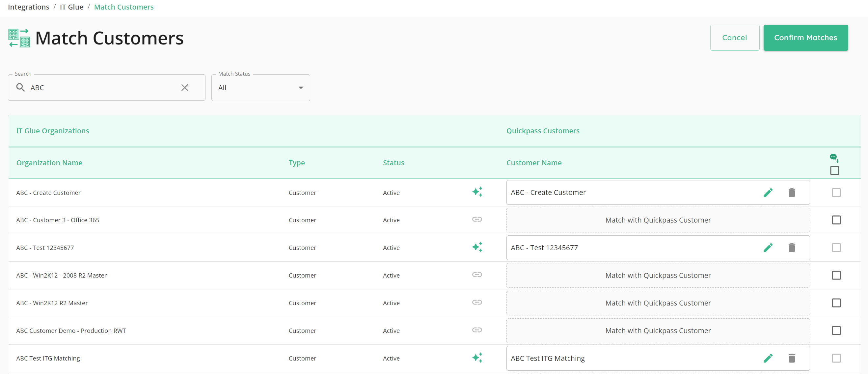This screenshot has height=374, width=868.
Task: Check the box for ABC - Customer 3 - Office 365
Action: [836, 220]
